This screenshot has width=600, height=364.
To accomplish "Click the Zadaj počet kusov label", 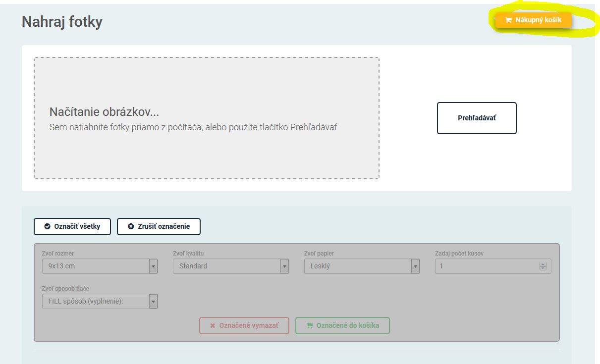I will pos(459,254).
